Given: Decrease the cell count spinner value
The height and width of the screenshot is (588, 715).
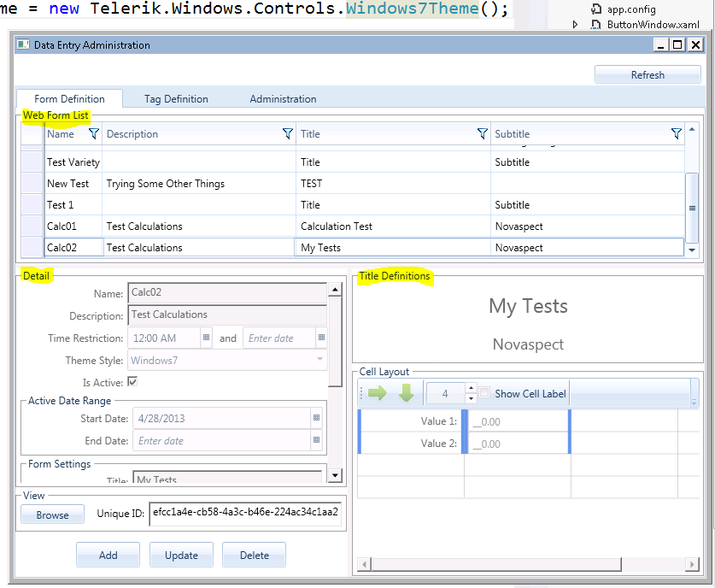Looking at the screenshot, I should coord(471,398).
